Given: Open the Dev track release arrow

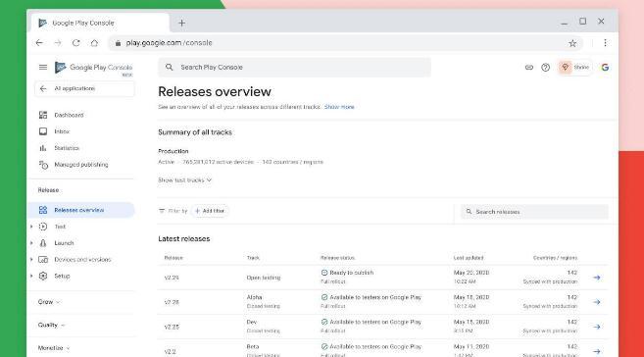Looking at the screenshot, I should [597, 327].
